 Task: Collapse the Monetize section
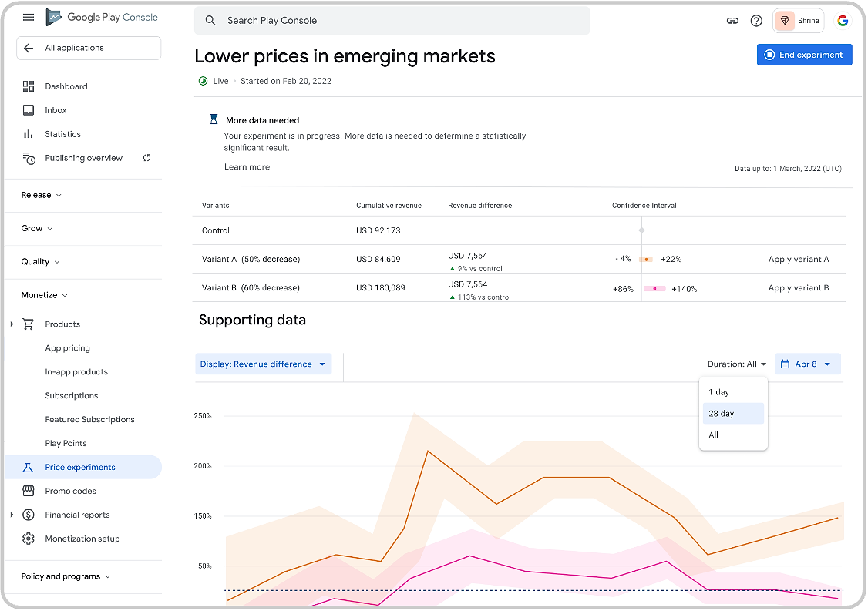pyautogui.click(x=44, y=296)
